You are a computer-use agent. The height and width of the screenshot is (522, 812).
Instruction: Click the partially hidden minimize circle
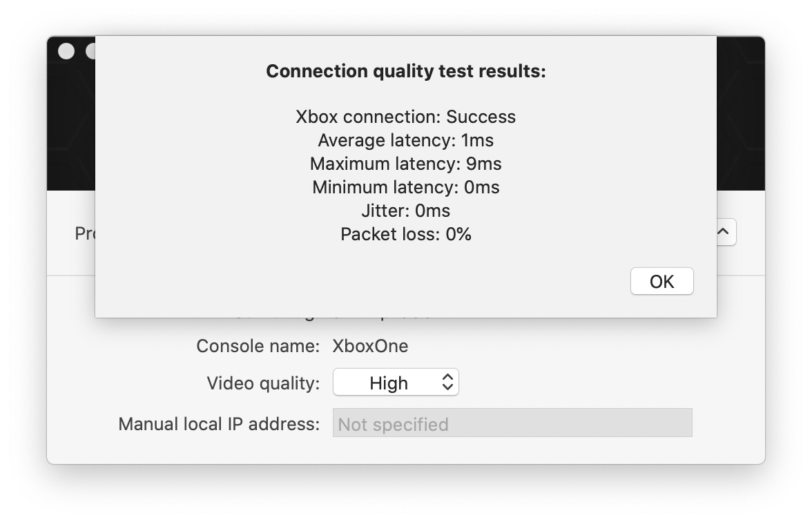click(x=90, y=51)
